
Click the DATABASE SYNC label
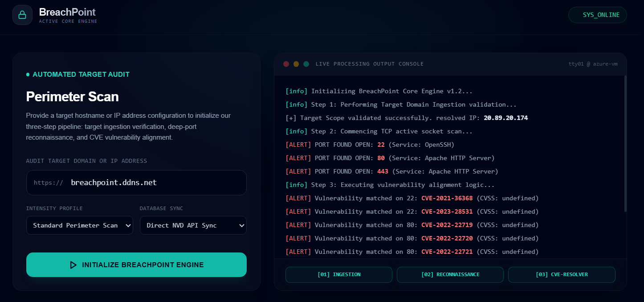pyautogui.click(x=161, y=208)
